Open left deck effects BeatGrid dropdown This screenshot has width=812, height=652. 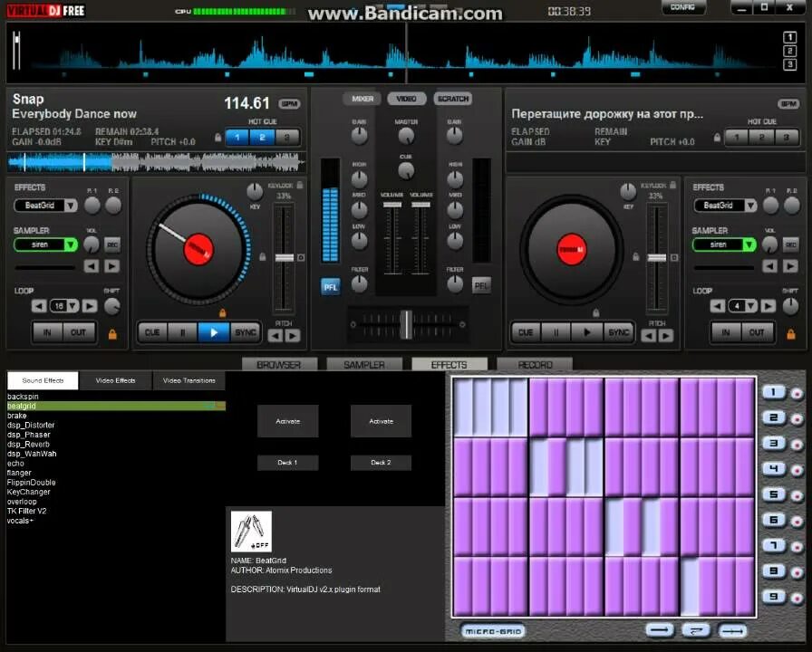pos(71,206)
